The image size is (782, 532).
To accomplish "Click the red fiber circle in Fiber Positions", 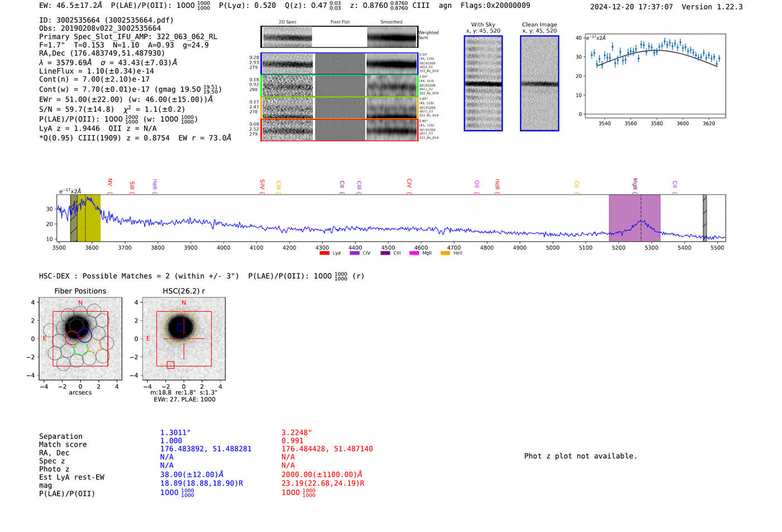I will click(x=72, y=338).
